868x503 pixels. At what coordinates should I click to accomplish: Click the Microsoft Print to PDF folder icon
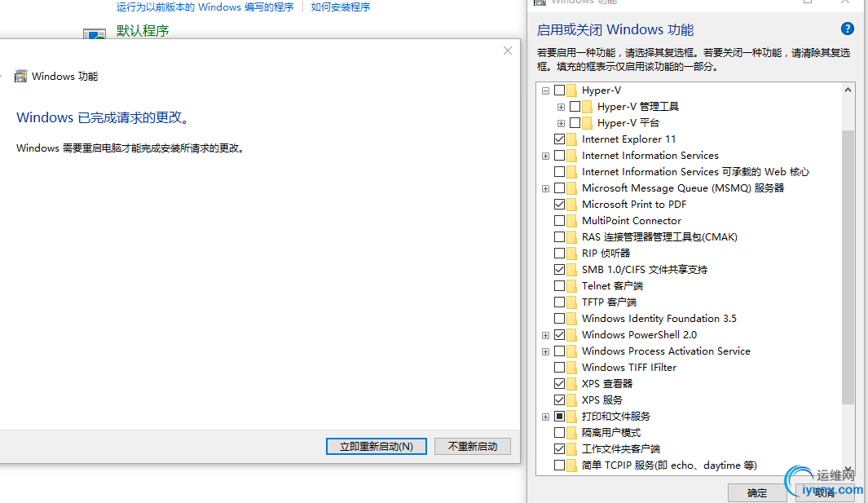pyautogui.click(x=572, y=205)
